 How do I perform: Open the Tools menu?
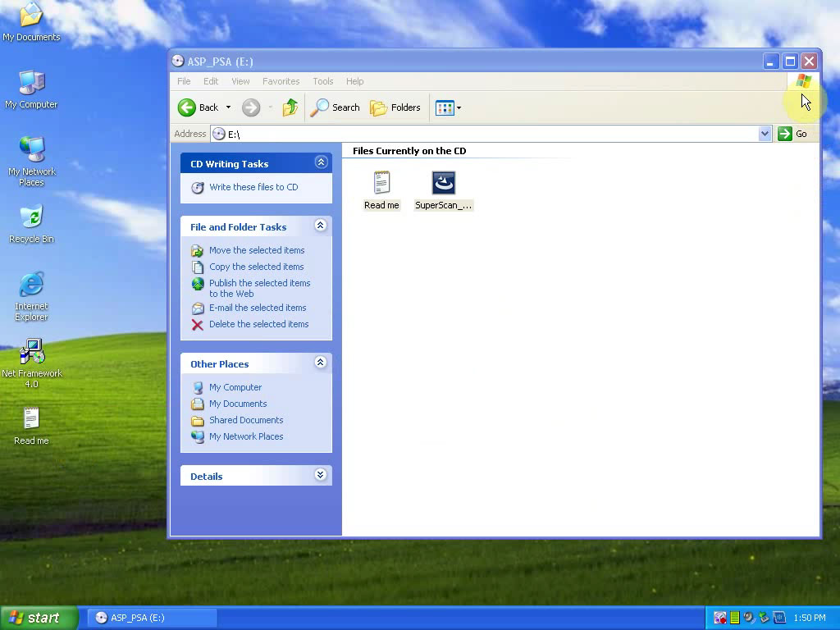click(323, 81)
